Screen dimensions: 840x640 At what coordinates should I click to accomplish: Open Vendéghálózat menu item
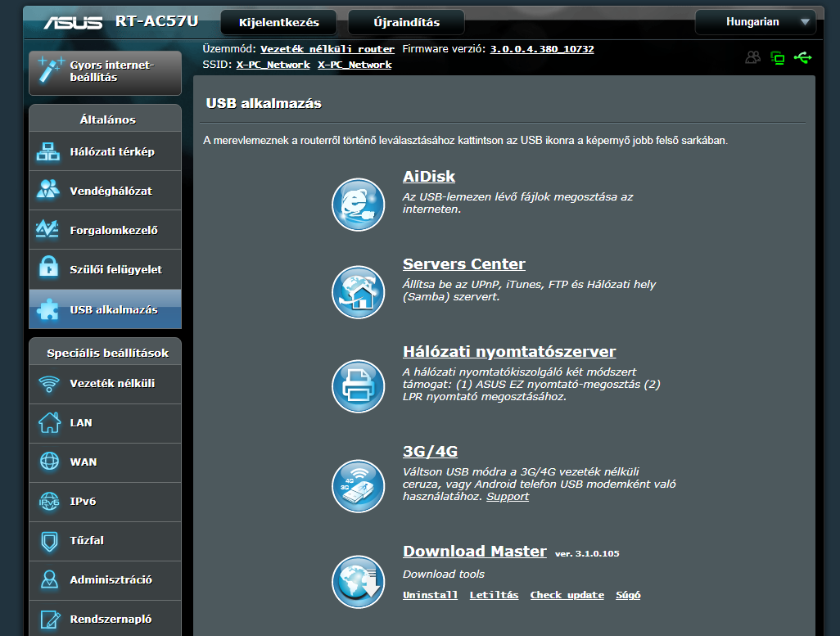[105, 191]
